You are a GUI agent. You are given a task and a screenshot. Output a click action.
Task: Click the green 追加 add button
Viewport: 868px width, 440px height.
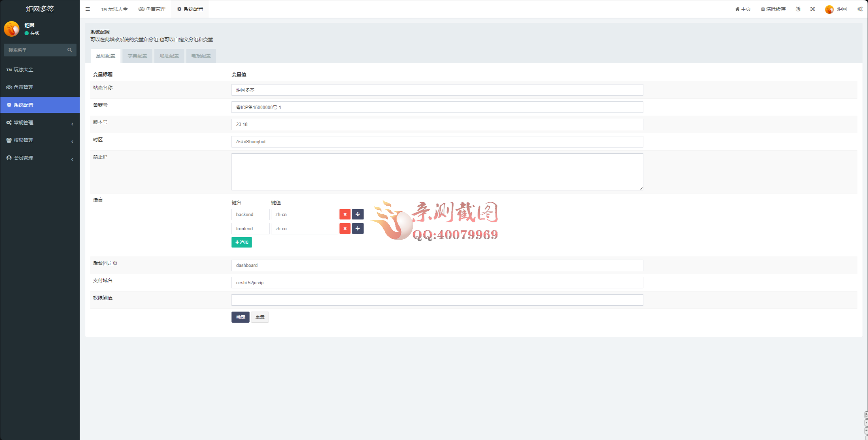pos(242,242)
